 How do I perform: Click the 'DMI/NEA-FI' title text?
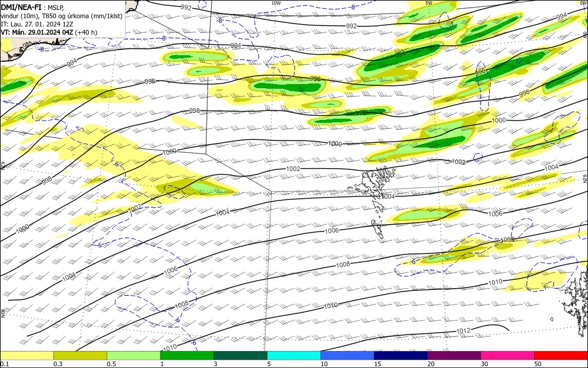coord(21,6)
